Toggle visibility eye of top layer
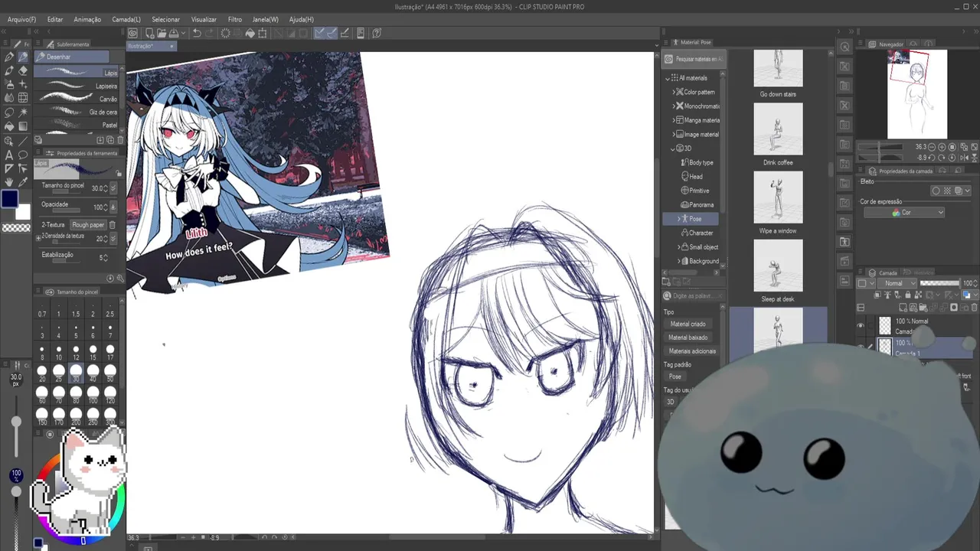Image resolution: width=980 pixels, height=551 pixels. [x=861, y=326]
